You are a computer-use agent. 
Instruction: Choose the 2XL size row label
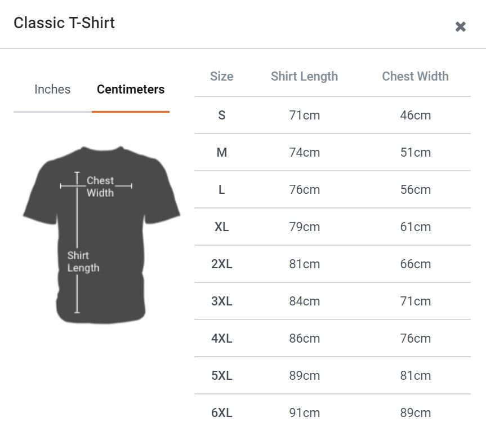pos(221,264)
